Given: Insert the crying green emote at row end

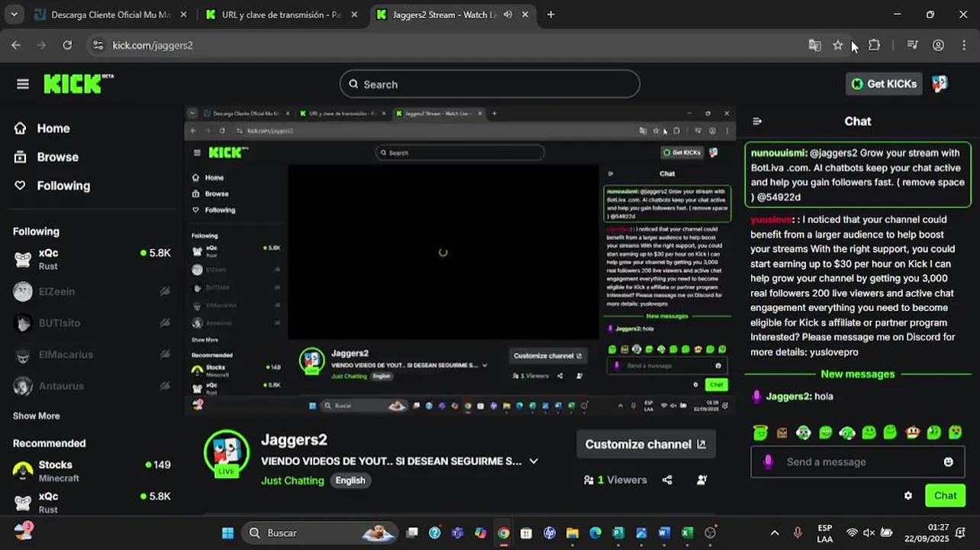Looking at the screenshot, I should coord(956,432).
